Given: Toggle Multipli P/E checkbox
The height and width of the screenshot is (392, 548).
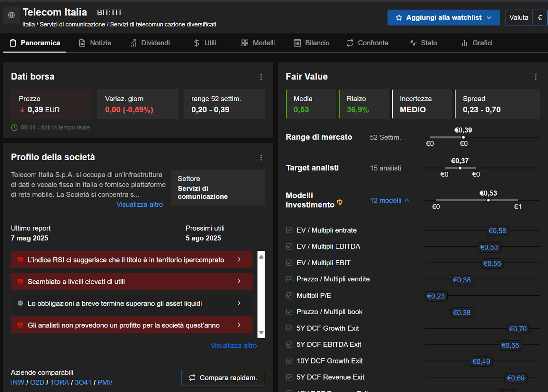Looking at the screenshot, I should 289,295.
